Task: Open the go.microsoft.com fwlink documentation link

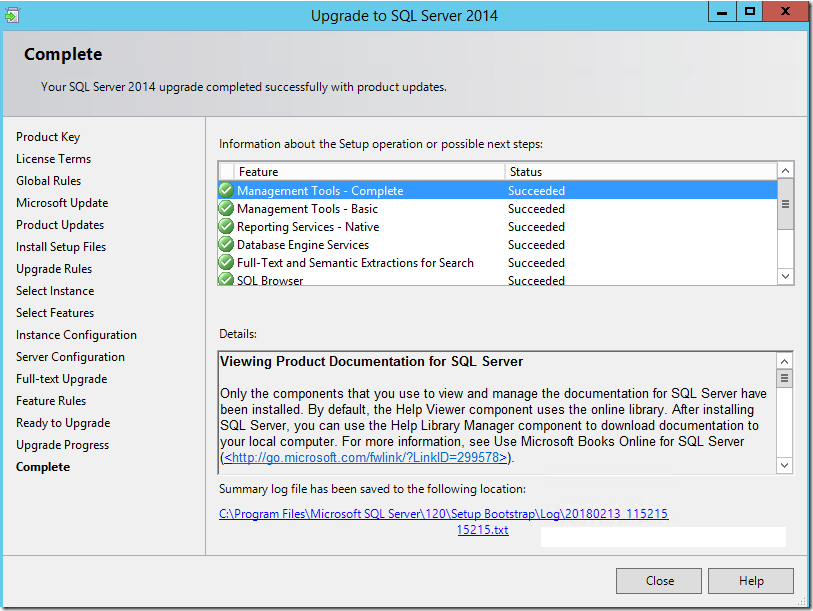Action: point(366,457)
